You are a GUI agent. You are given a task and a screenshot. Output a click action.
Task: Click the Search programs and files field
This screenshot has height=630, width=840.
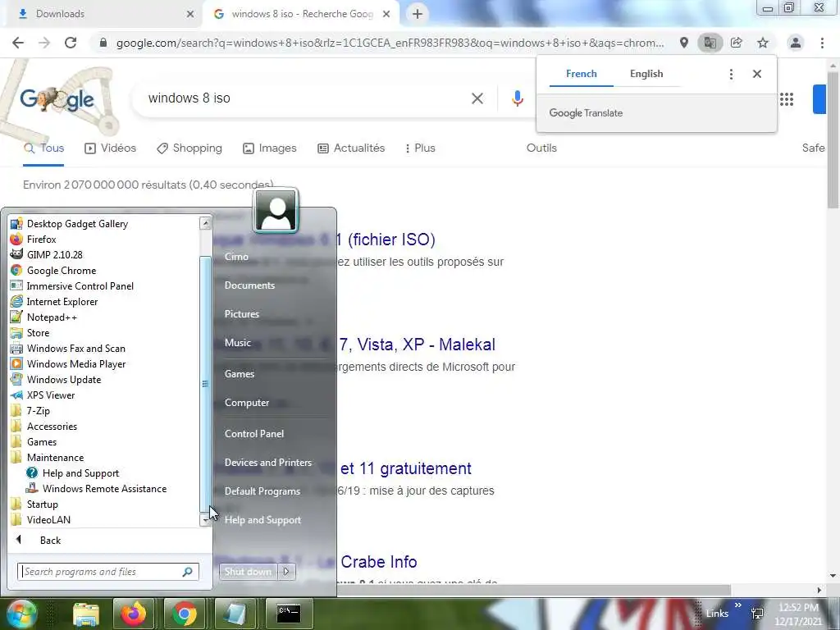coord(107,572)
